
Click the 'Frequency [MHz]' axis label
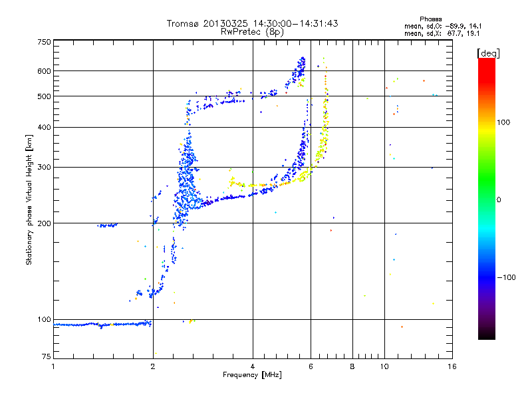tap(252, 375)
